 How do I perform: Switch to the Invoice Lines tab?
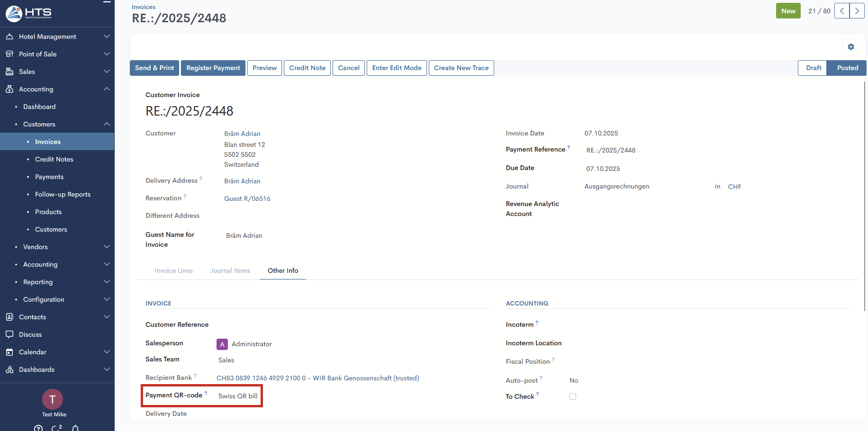tap(173, 270)
